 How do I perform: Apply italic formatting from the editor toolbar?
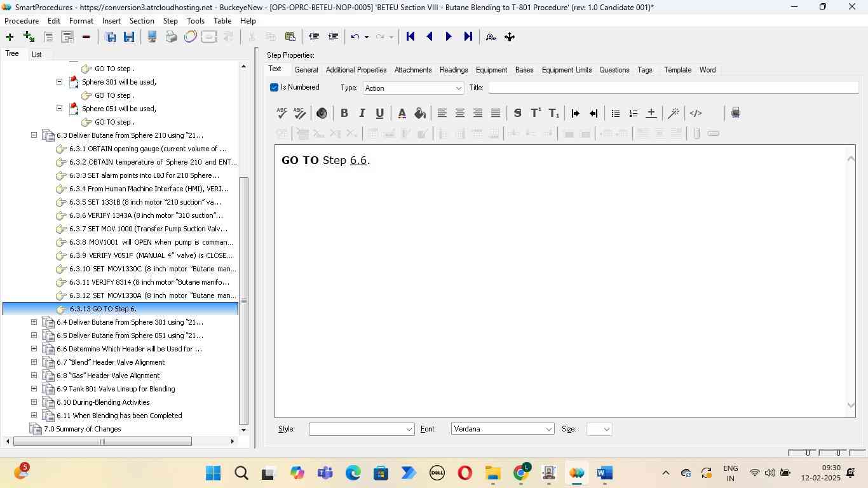(362, 113)
